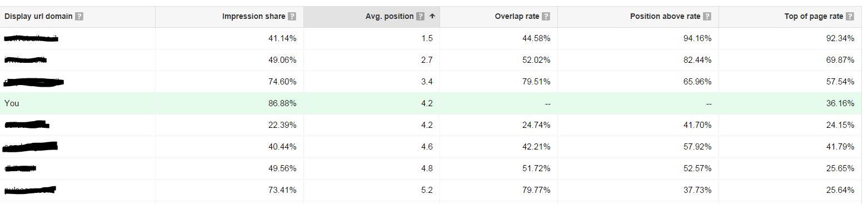Click the 92.34% top of page rate cell

pos(840,38)
